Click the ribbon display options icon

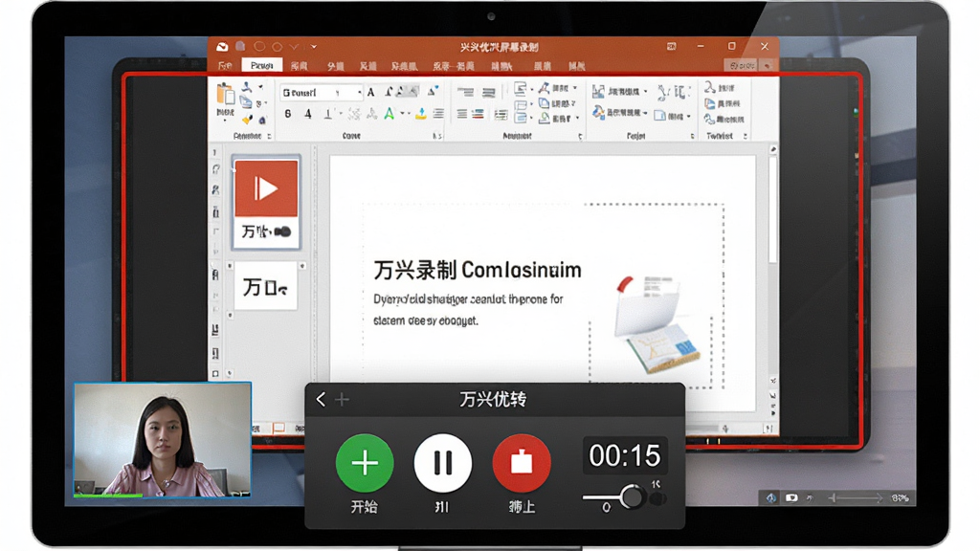pos(671,46)
